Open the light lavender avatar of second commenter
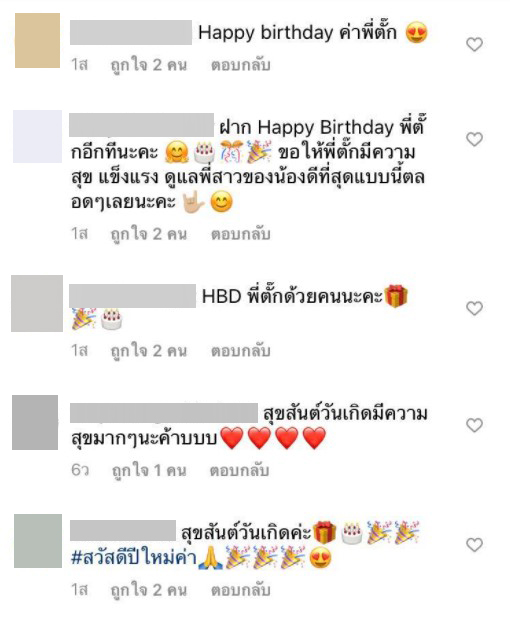 coord(37,137)
